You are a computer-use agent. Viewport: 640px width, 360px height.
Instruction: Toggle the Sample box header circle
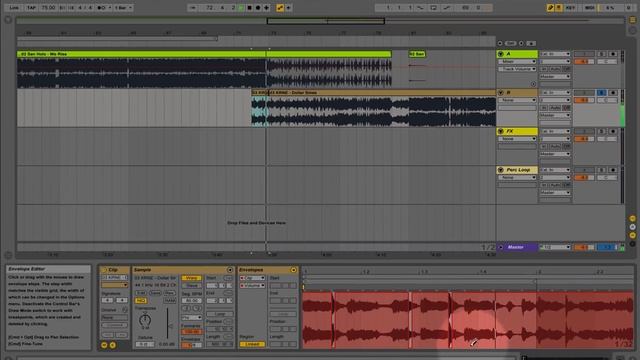click(x=230, y=270)
